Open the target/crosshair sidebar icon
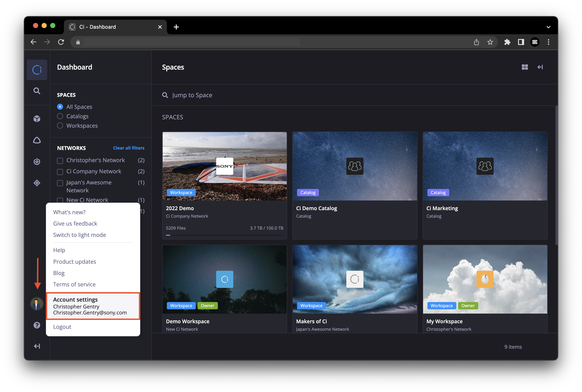 (37, 183)
